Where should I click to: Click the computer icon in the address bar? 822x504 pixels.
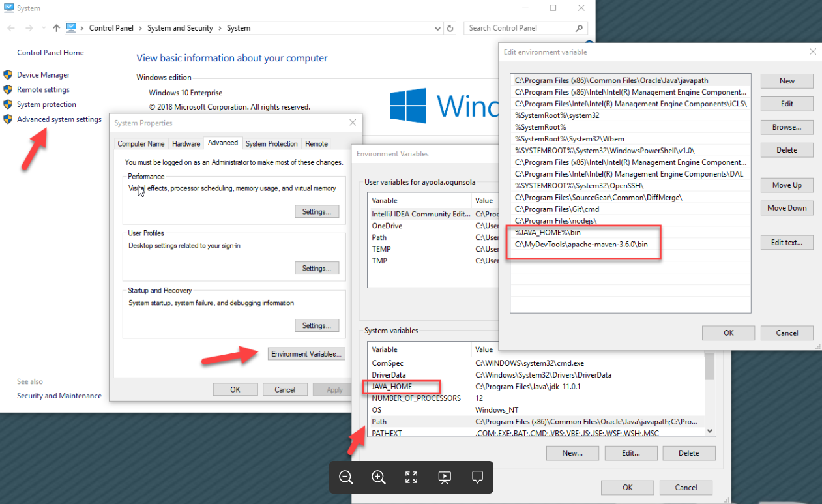(x=72, y=28)
